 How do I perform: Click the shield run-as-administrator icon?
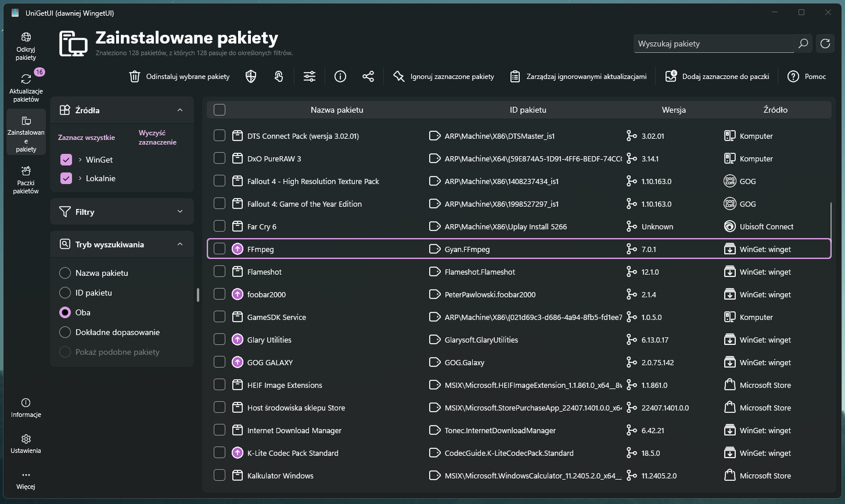tap(251, 77)
